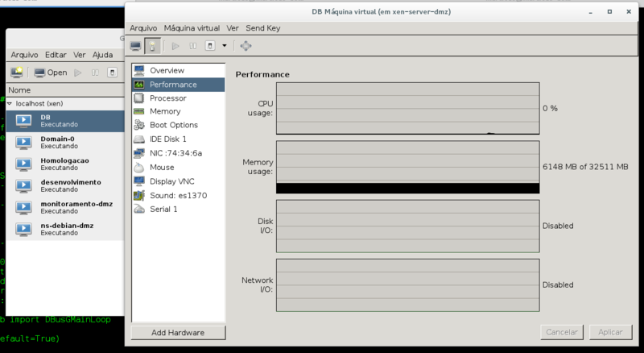
Task: Select Overview in hardware list
Action: [x=178, y=70]
